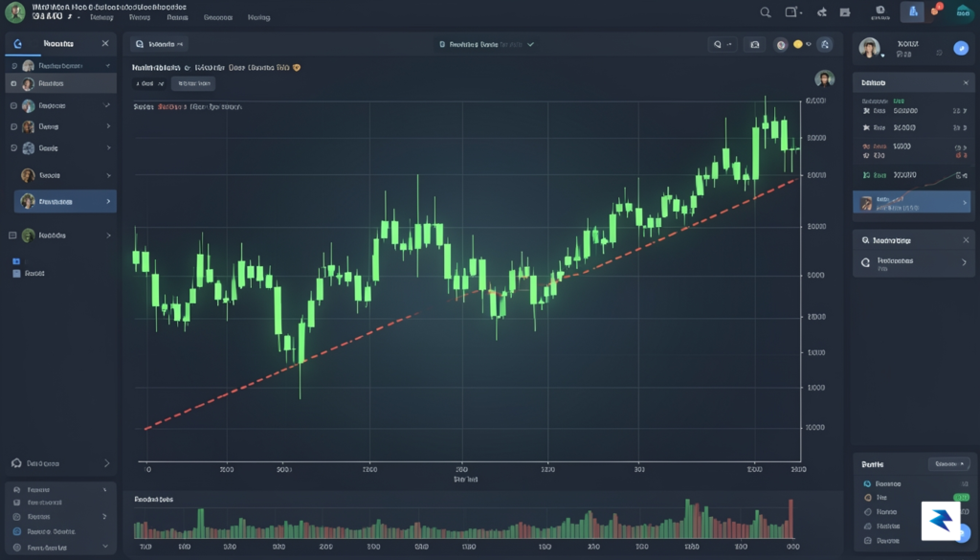The width and height of the screenshot is (980, 560).
Task: Open the first menu item beside the logo
Action: click(101, 17)
